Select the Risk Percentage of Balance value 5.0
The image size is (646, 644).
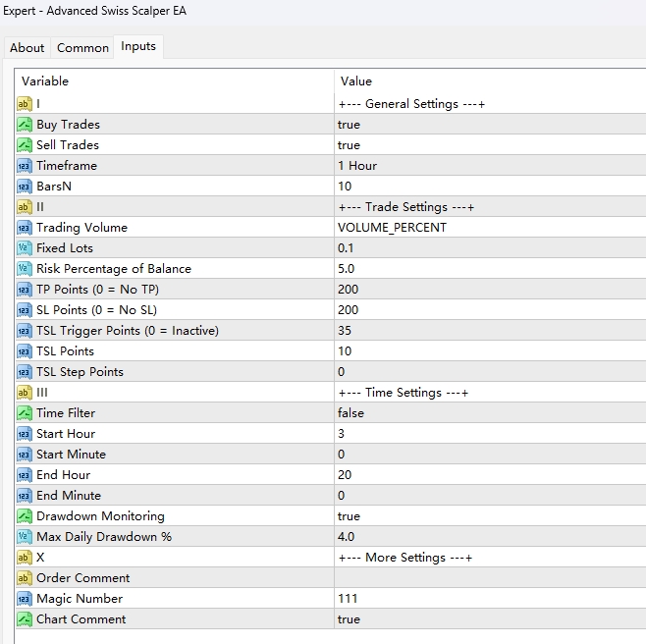click(x=346, y=269)
